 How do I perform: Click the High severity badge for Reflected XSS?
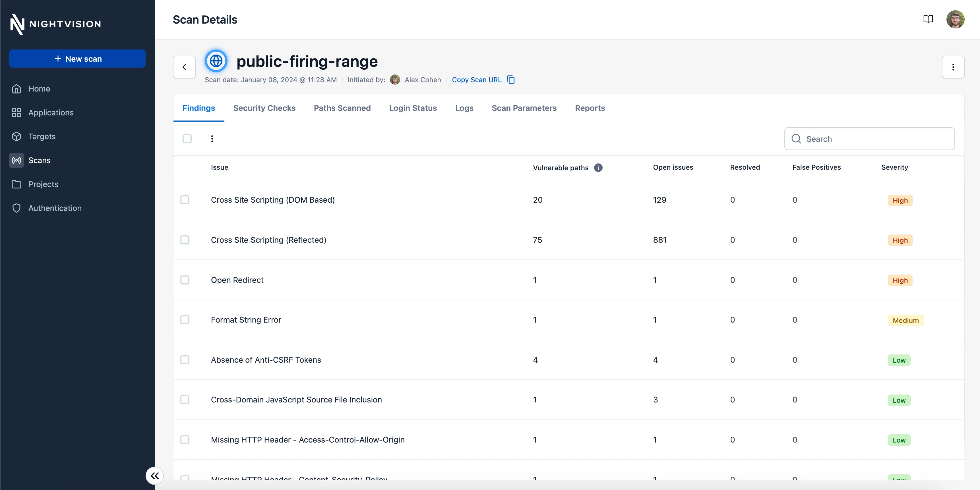[900, 240]
